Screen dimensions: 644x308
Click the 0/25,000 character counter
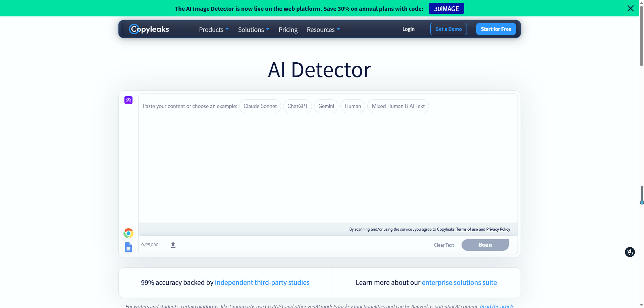150,245
